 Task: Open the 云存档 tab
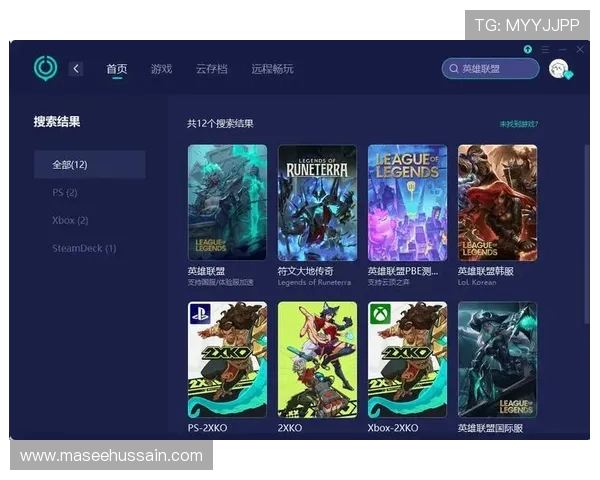coord(212,69)
